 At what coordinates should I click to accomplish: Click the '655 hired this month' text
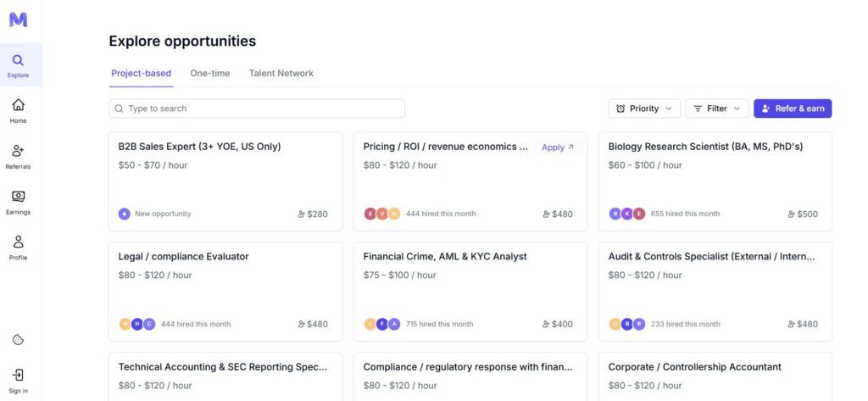coord(685,214)
